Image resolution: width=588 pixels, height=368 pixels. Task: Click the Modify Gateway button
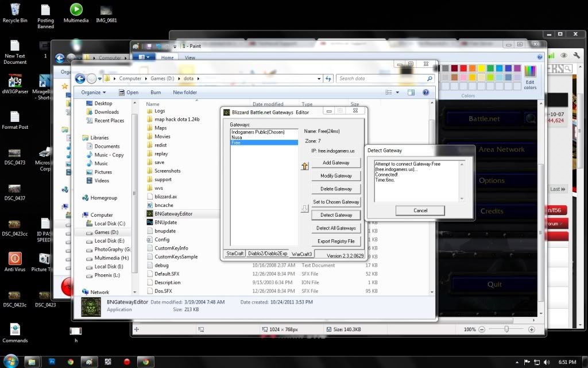336,176
